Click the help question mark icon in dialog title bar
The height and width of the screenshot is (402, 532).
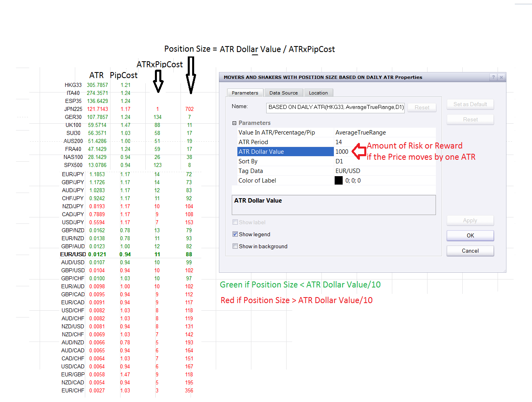tap(493, 77)
